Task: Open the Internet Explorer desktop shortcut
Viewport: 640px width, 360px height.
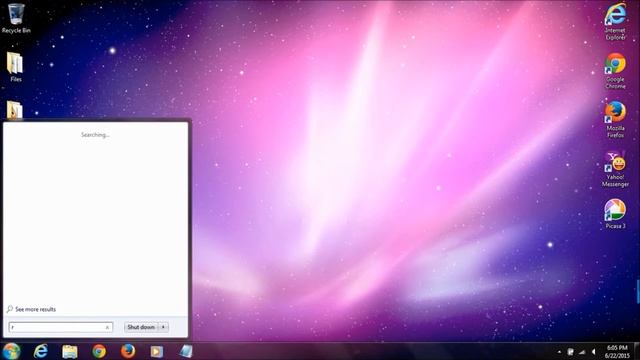Action: (615, 21)
